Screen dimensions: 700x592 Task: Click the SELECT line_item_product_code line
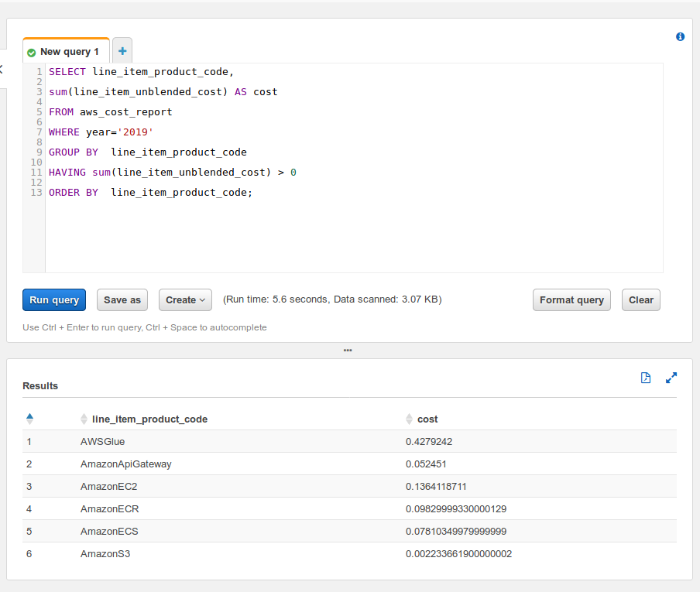tap(141, 72)
